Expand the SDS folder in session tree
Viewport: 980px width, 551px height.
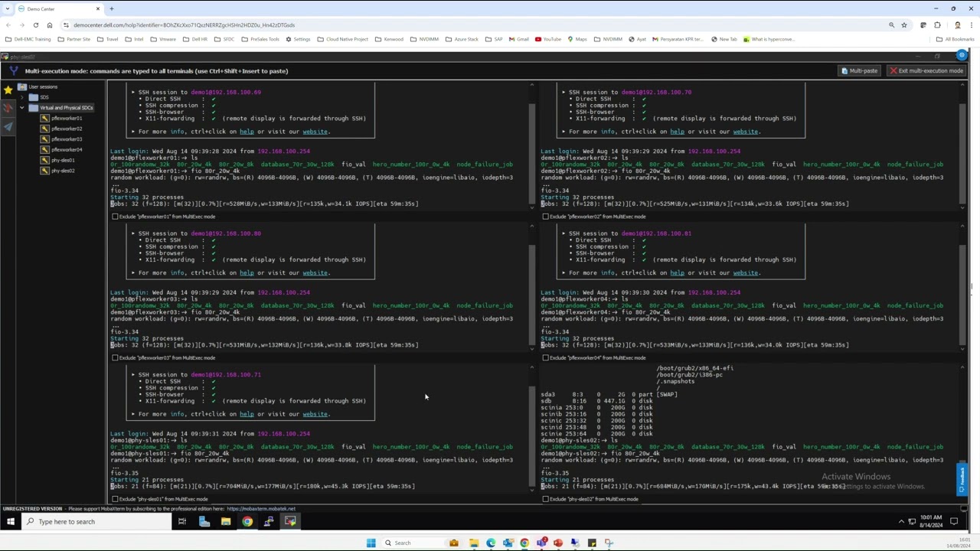[x=22, y=97]
